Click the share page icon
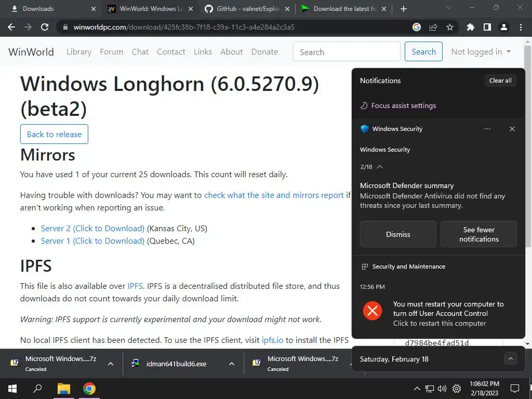This screenshot has width=532, height=399. pyautogui.click(x=433, y=27)
